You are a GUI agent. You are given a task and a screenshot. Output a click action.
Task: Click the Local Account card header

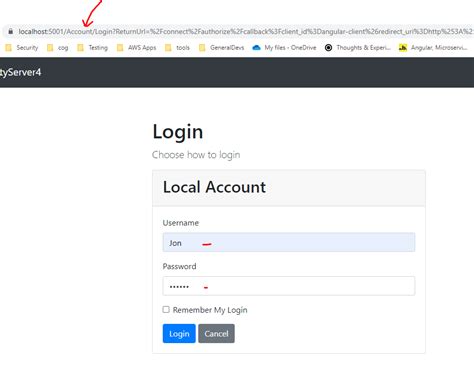pyautogui.click(x=289, y=188)
